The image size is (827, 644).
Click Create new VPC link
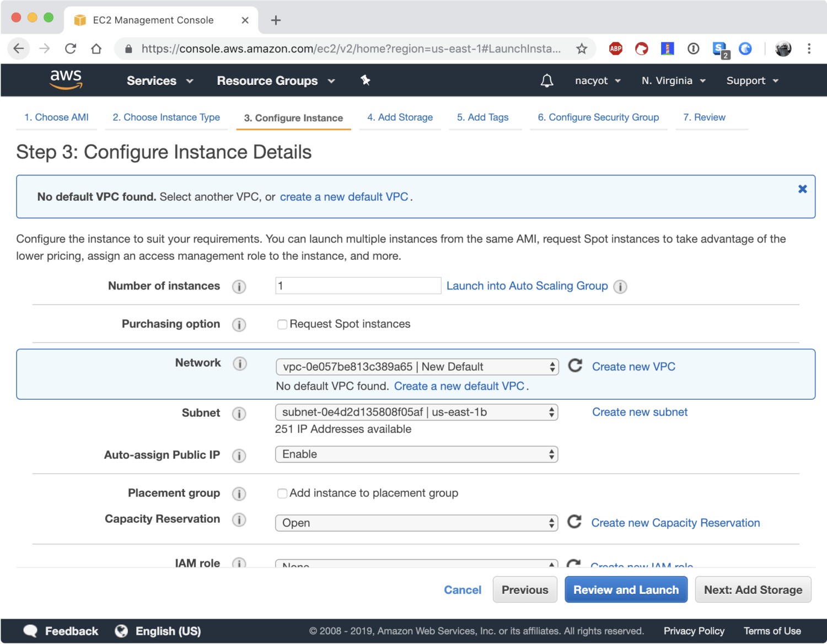pos(633,367)
